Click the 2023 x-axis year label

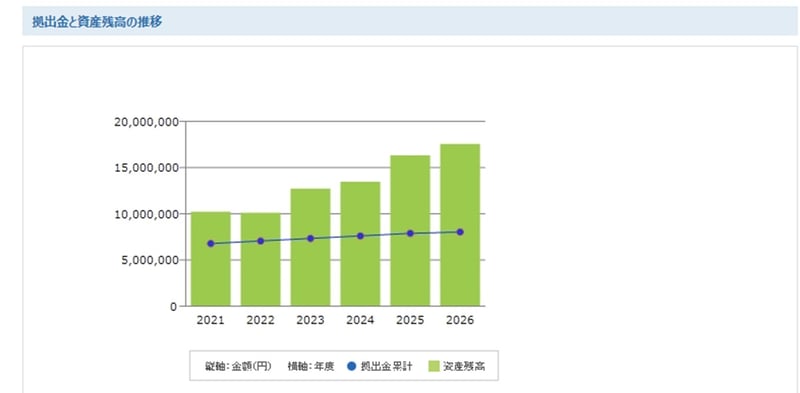tap(311, 321)
